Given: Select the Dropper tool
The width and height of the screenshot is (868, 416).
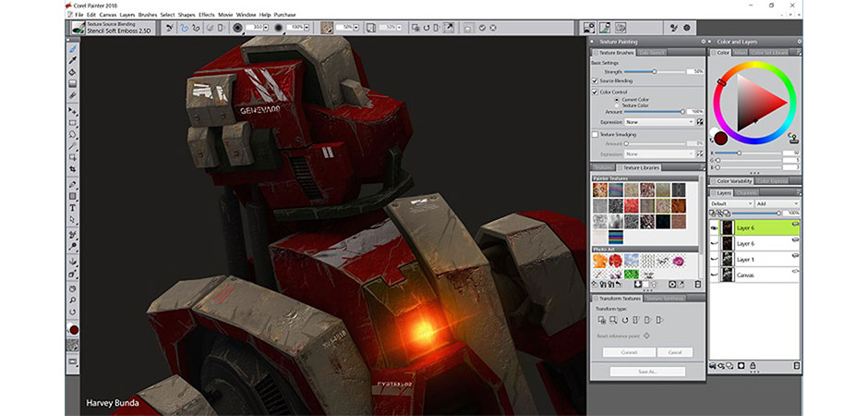Looking at the screenshot, I should click(73, 60).
